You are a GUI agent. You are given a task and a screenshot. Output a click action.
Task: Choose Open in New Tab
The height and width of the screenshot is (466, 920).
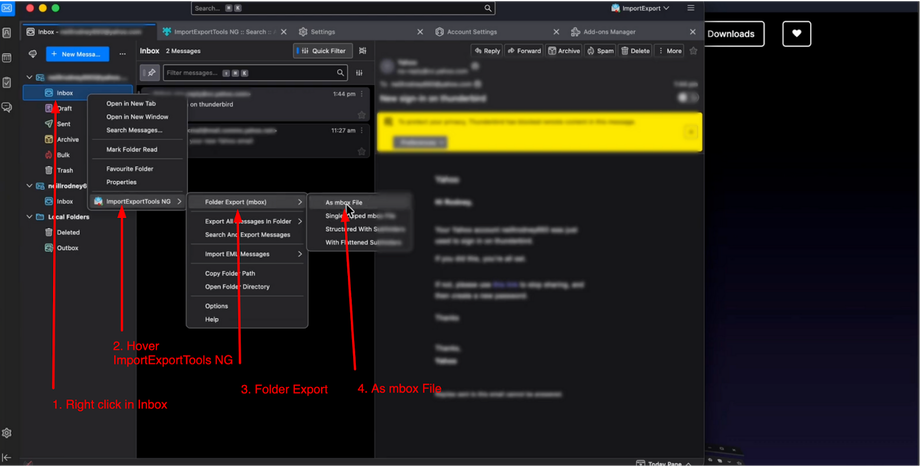click(138, 103)
